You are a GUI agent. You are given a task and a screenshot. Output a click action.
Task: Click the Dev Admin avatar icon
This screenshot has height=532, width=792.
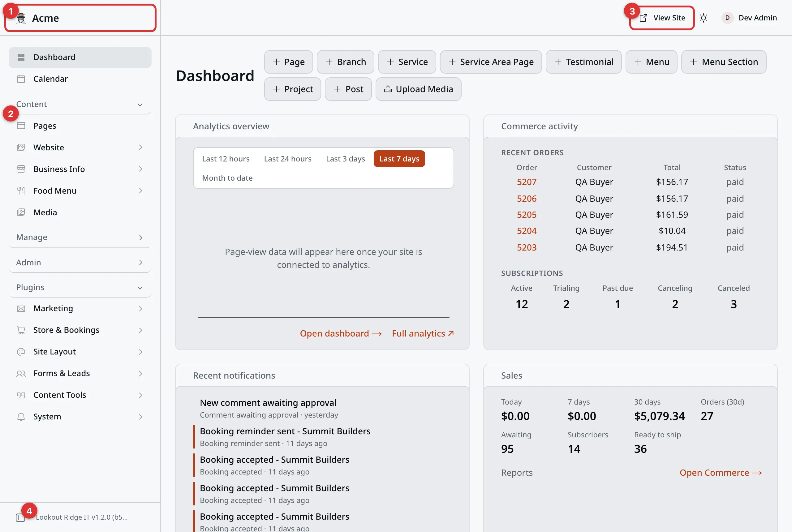click(x=727, y=18)
